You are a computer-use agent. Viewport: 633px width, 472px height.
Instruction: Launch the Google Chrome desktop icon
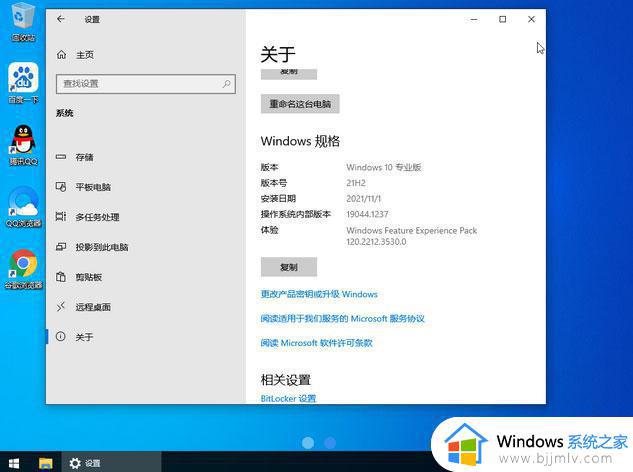(23, 269)
